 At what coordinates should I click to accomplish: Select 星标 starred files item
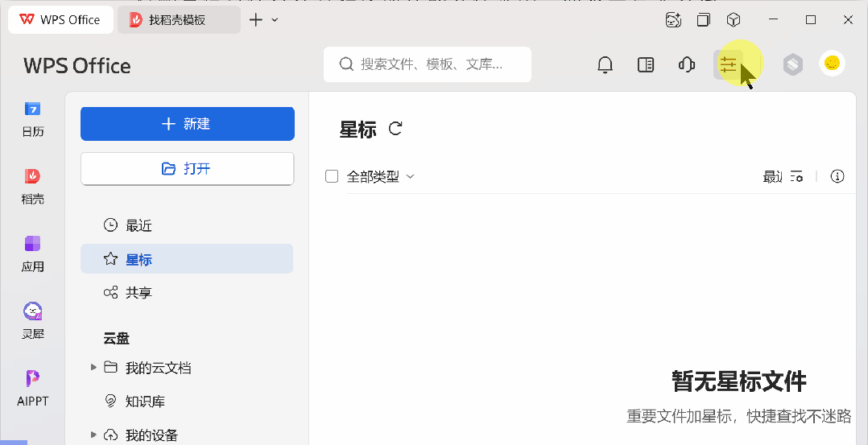pos(187,259)
